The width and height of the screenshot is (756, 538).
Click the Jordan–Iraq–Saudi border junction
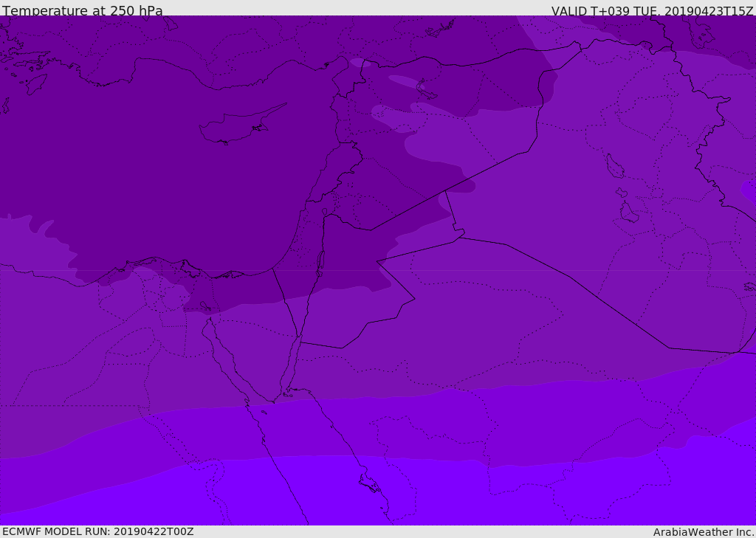(461, 237)
